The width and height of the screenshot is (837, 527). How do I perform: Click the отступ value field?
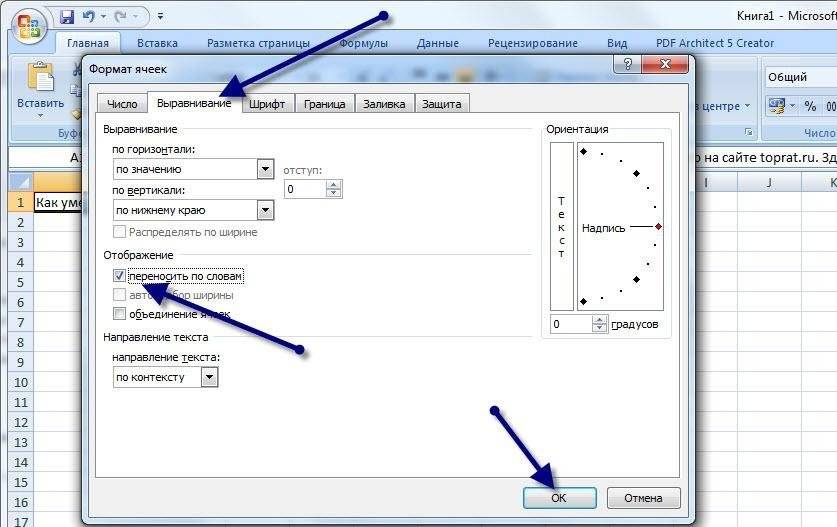[305, 189]
